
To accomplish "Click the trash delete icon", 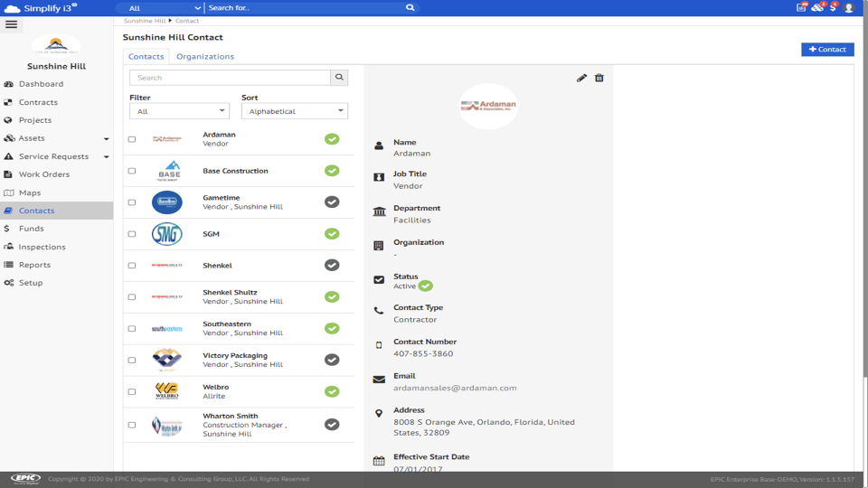I will tap(599, 79).
